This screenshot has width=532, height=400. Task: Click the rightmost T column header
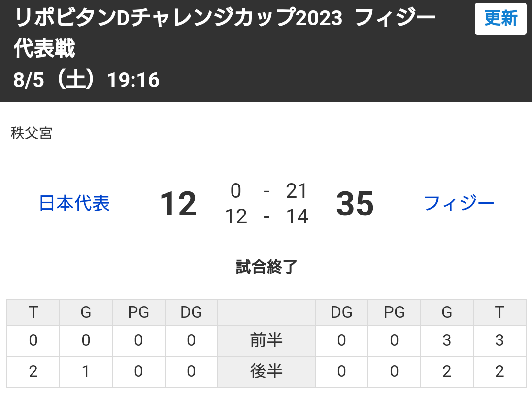tap(499, 312)
